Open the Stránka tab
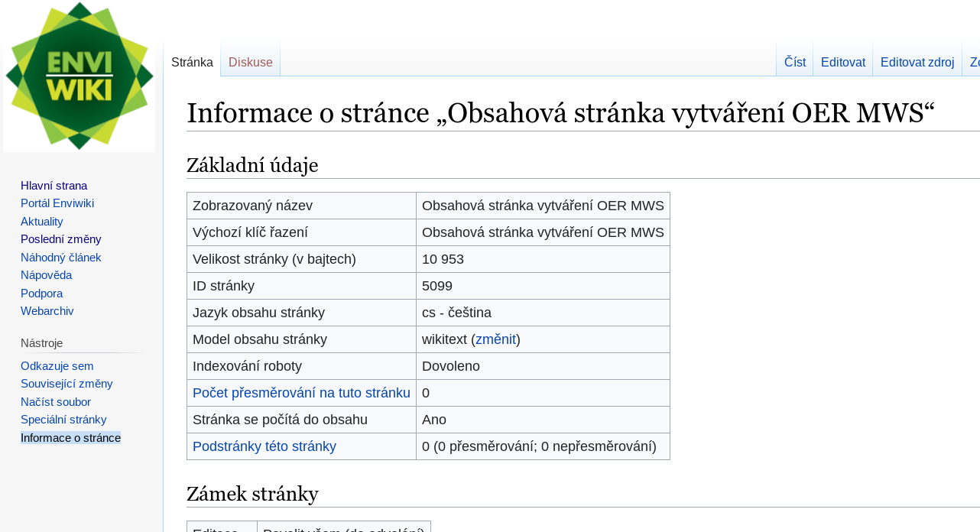The height and width of the screenshot is (532, 980). tap(192, 62)
